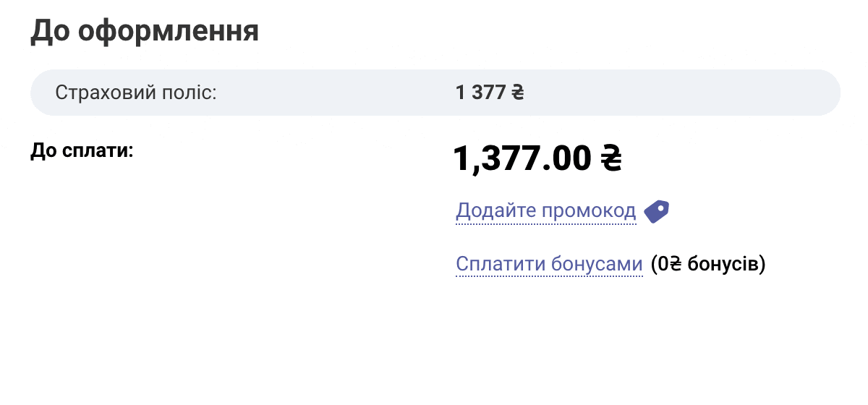This screenshot has height=405, width=868.
Task: Open the "Додайте промокод" link
Action: click(x=545, y=211)
